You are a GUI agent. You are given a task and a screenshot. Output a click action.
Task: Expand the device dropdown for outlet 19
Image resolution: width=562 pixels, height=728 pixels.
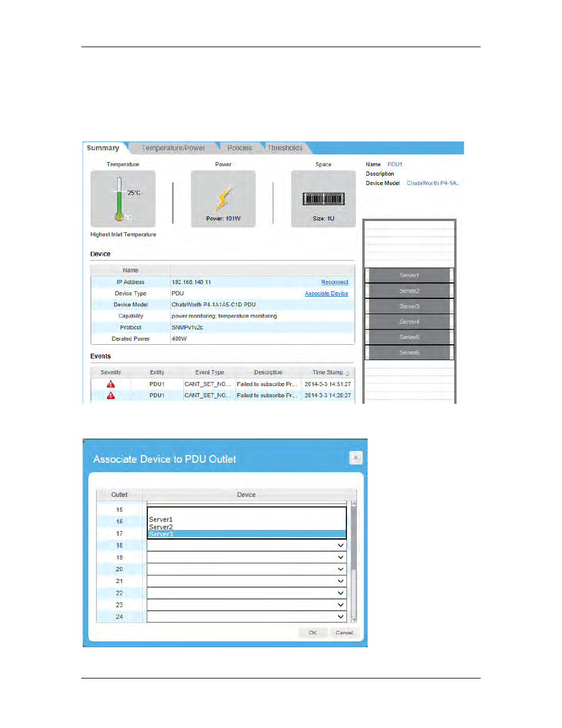[340, 558]
